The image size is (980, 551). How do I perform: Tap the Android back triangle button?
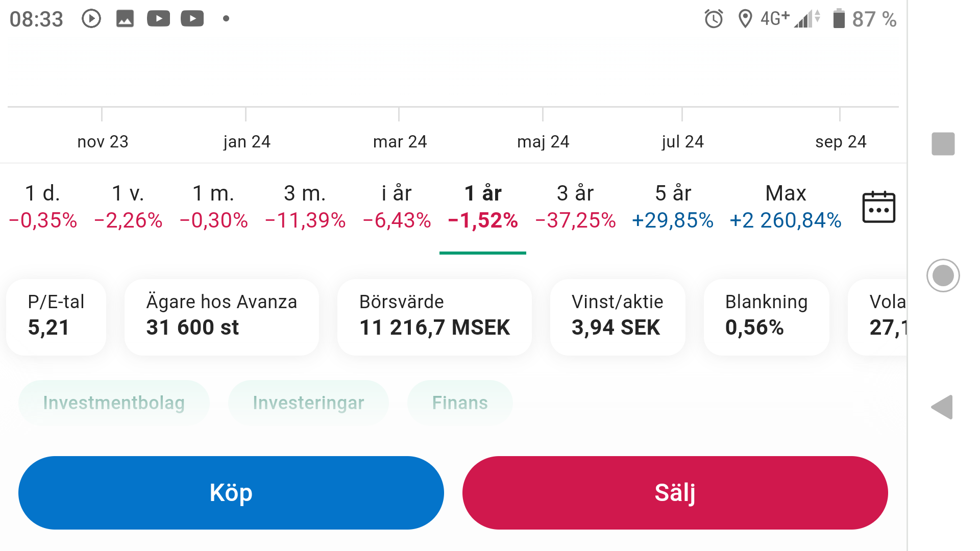point(942,407)
